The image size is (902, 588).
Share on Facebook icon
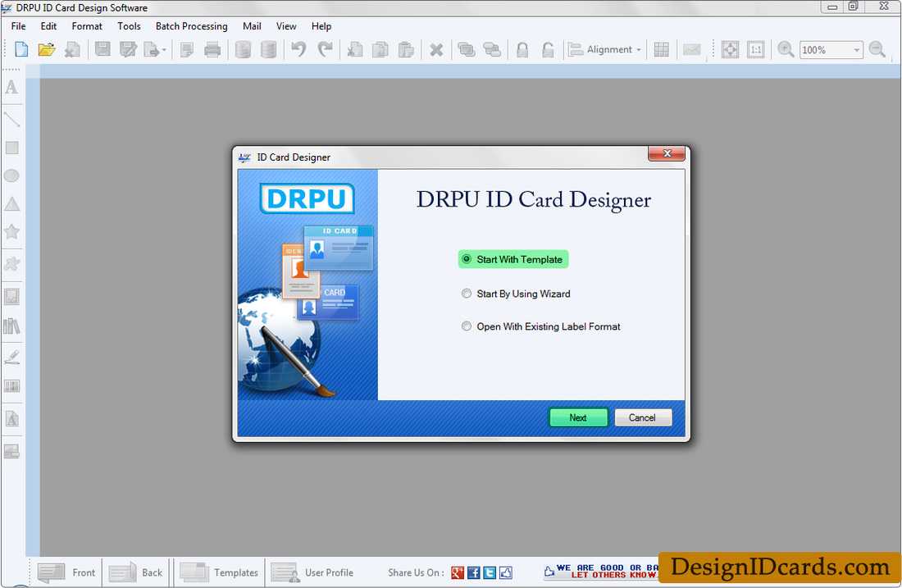coord(473,572)
